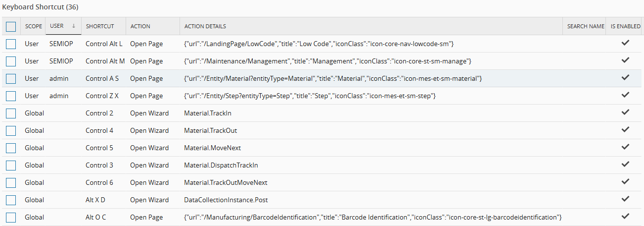The width and height of the screenshot is (644, 226).
Task: Select checkbox for Material.DispatchTrackIn row
Action: 11,166
